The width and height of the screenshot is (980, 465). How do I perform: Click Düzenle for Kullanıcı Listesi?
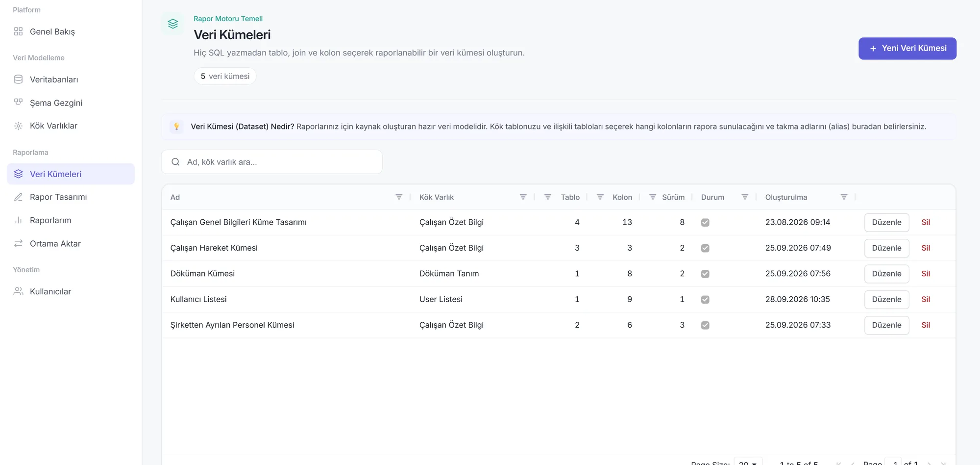887,299
